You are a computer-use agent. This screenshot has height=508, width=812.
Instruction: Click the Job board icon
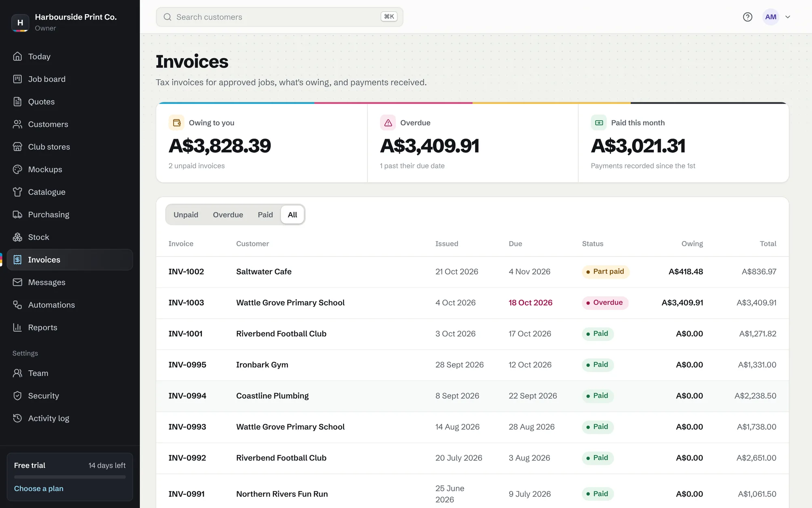coord(17,79)
